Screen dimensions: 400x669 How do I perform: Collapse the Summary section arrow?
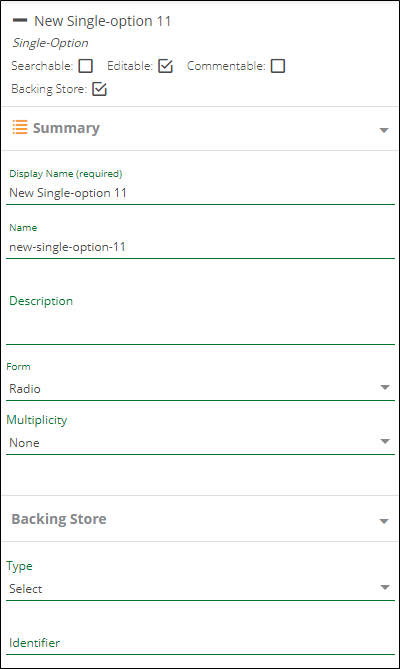[x=384, y=130]
